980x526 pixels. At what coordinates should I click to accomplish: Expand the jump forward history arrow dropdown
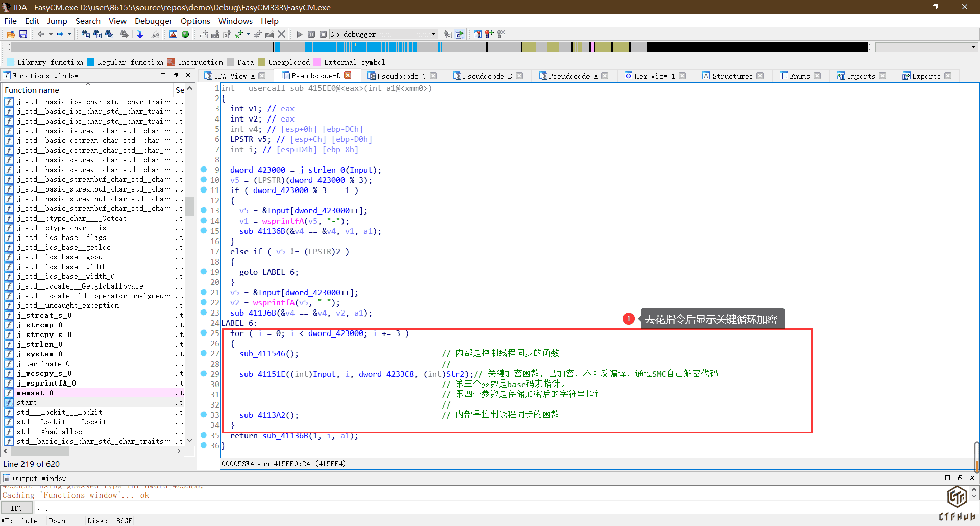(x=69, y=34)
